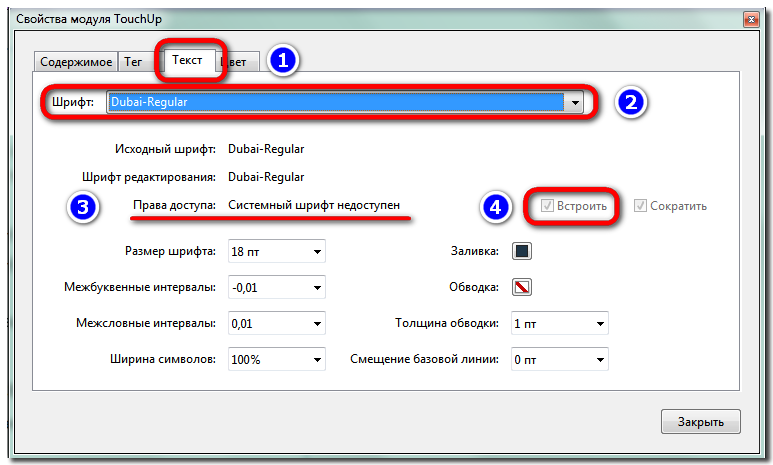Open the Размер шрифта dropdown
This screenshot has height=465, width=773.
tap(317, 252)
